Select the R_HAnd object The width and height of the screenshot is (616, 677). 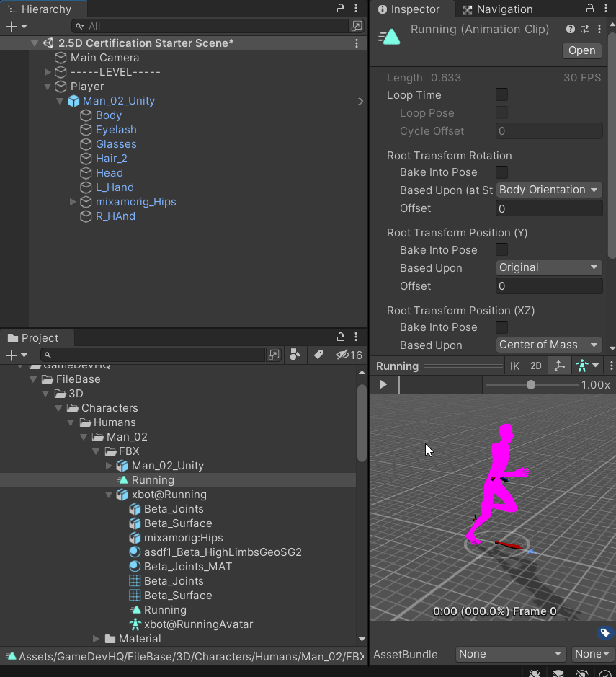pos(115,216)
